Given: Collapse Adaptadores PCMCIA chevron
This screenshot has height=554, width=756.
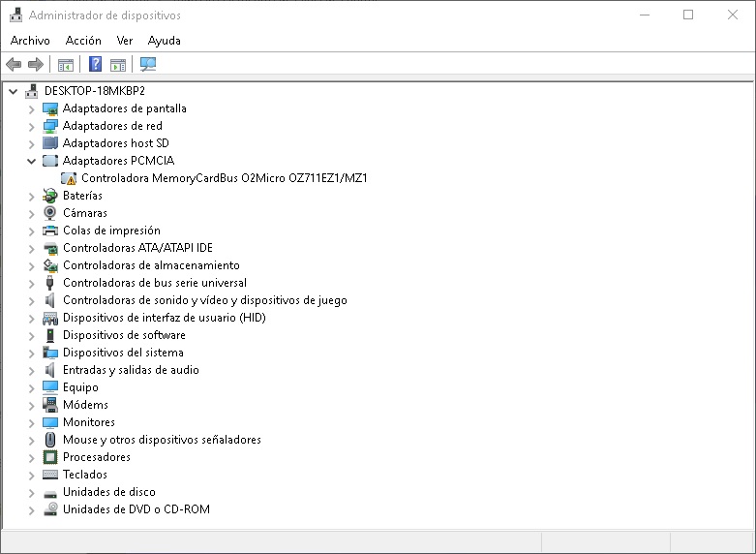Looking at the screenshot, I should (x=31, y=161).
